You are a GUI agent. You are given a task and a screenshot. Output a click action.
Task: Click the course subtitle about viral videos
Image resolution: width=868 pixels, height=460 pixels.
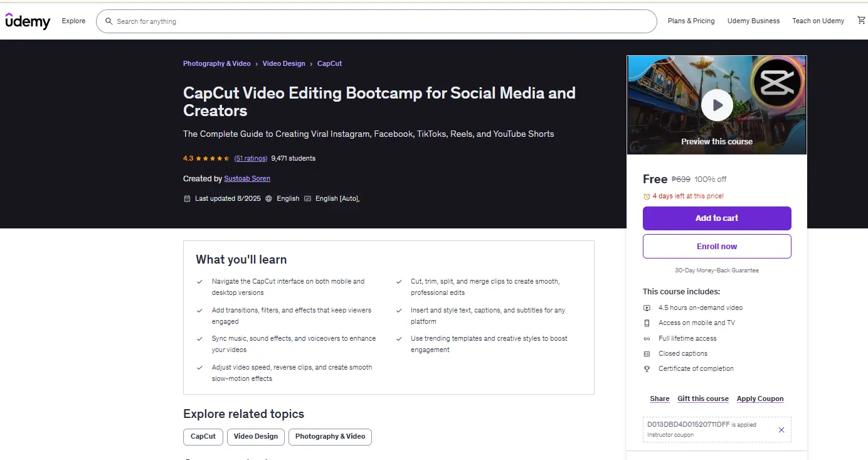pyautogui.click(x=368, y=134)
